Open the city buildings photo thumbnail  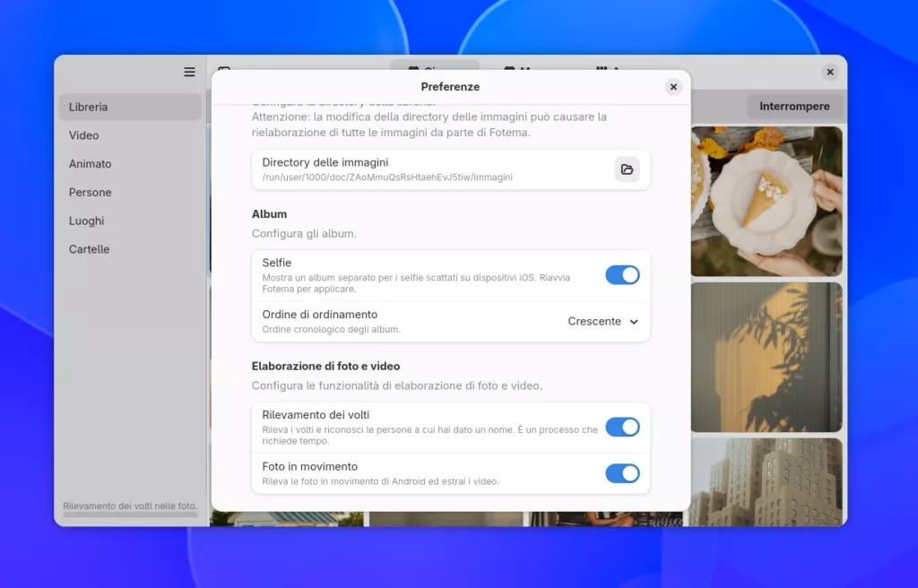pyautogui.click(x=766, y=482)
